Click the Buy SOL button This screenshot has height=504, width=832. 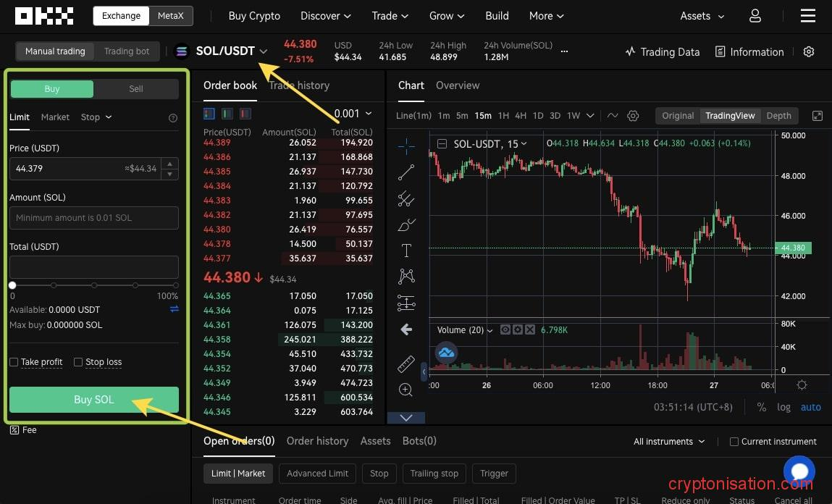click(x=94, y=400)
